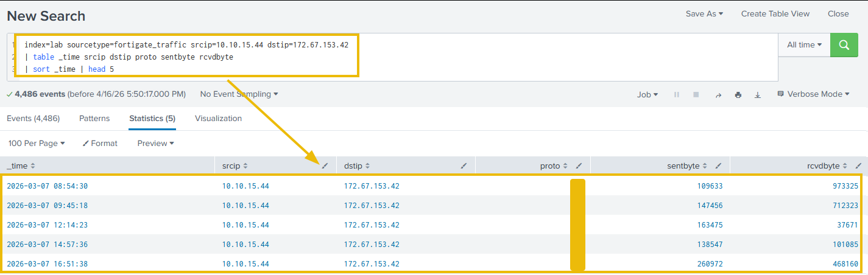Image resolution: width=868 pixels, height=275 pixels.
Task: Sort by the dstip column sort arrows
Action: click(x=367, y=165)
